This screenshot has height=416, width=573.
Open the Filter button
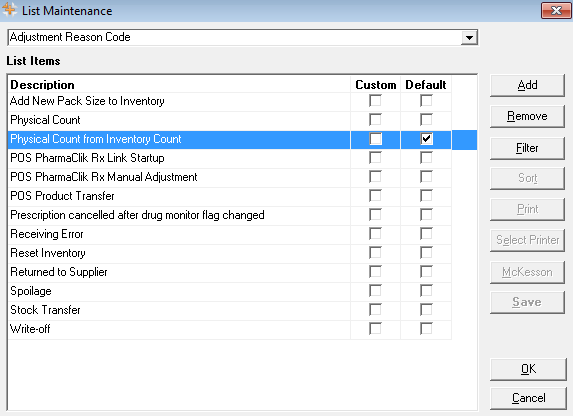point(527,148)
